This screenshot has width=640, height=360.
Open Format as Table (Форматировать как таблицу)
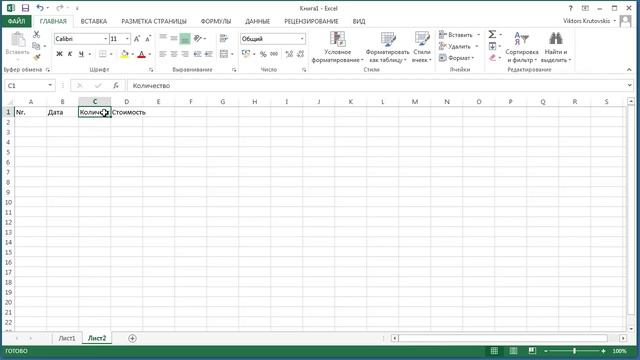click(x=387, y=47)
